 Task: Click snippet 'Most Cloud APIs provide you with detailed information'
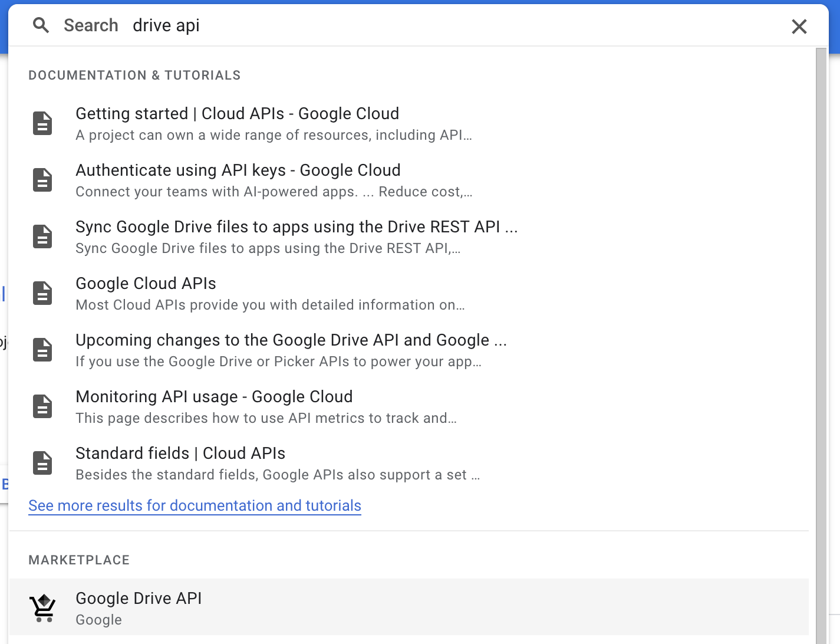270,305
